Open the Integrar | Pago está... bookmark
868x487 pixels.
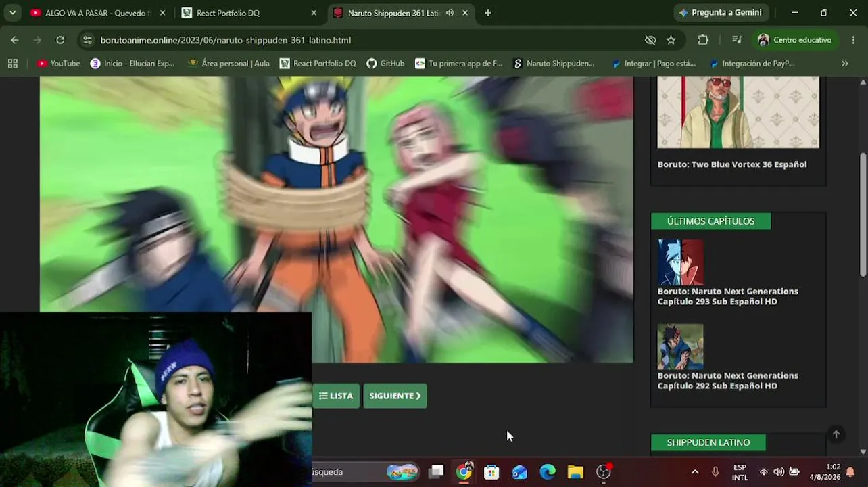coord(654,63)
